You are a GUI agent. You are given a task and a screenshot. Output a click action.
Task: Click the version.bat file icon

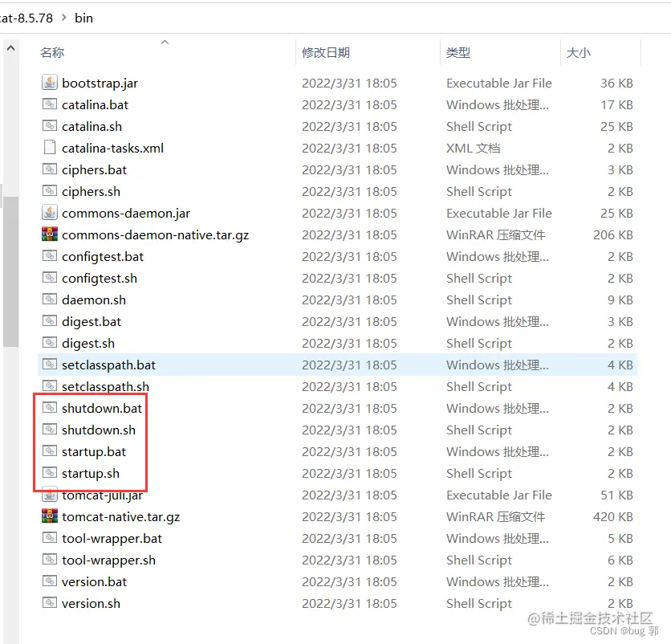point(50,581)
